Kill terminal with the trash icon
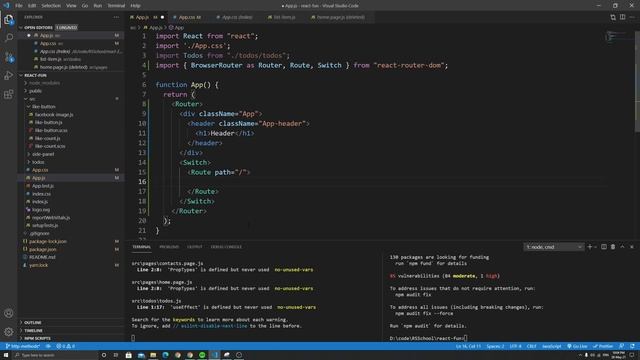Viewport: 640px width, 360px height. [x=613, y=247]
